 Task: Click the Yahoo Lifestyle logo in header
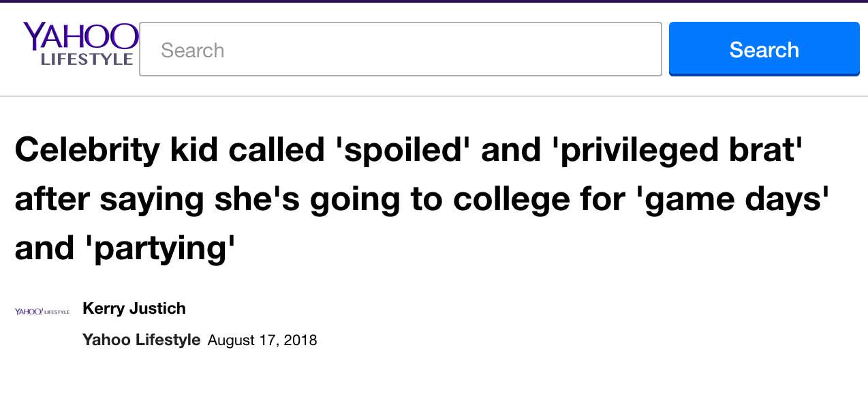click(80, 44)
